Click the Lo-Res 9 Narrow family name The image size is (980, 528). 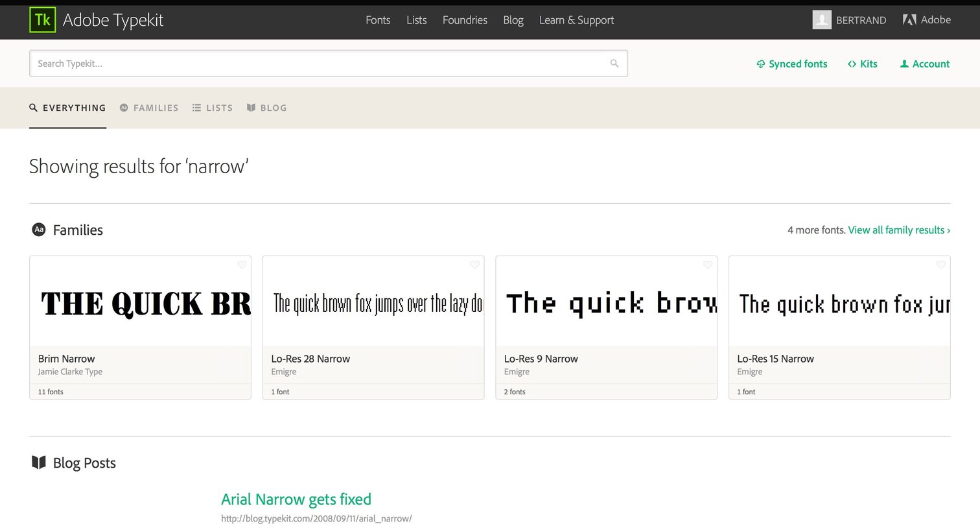[541, 359]
